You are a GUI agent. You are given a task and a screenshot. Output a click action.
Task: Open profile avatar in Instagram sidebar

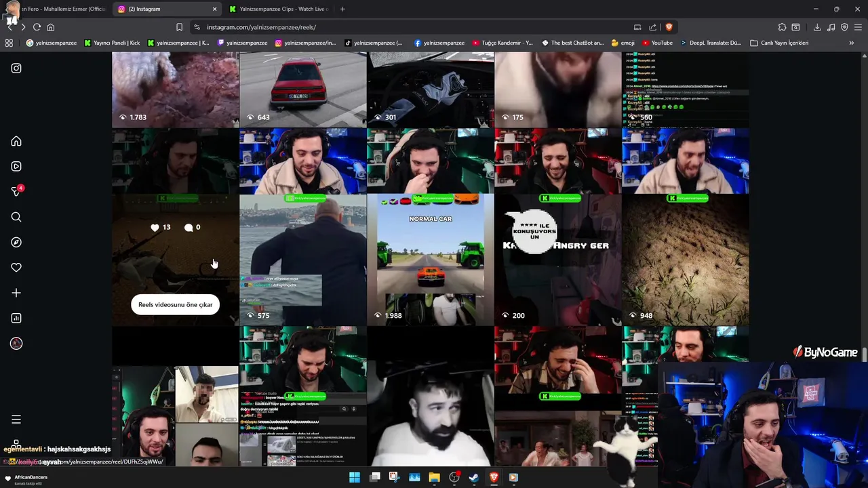16,344
